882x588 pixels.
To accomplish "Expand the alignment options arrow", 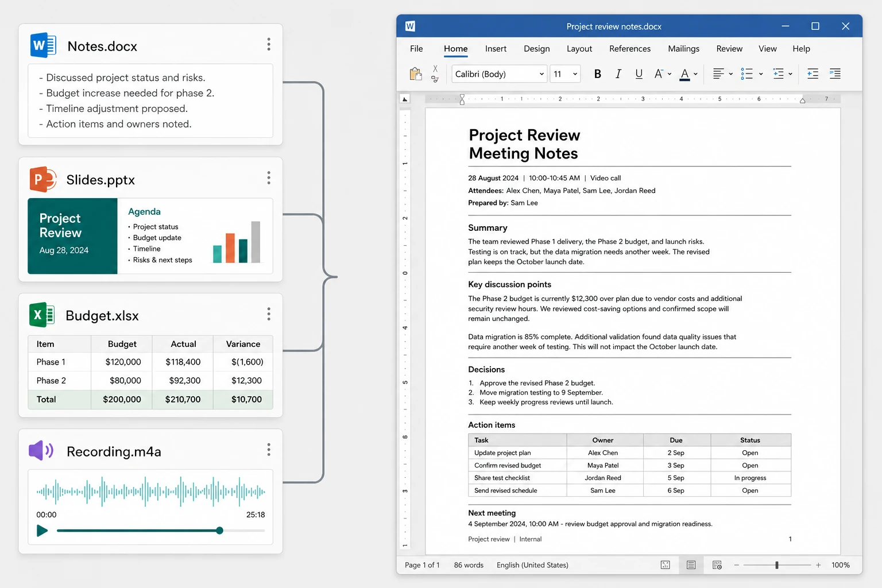I will click(730, 74).
